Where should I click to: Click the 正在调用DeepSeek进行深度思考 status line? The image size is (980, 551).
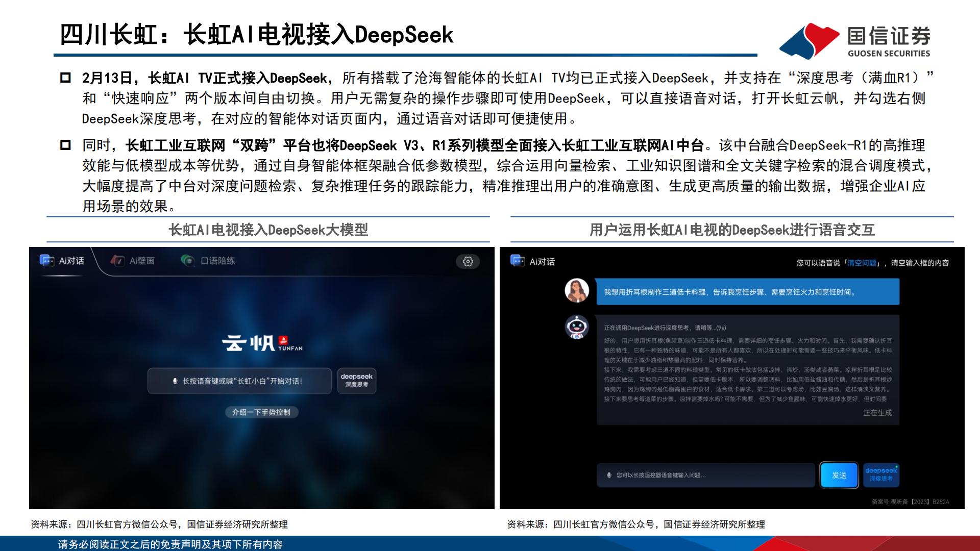point(665,328)
